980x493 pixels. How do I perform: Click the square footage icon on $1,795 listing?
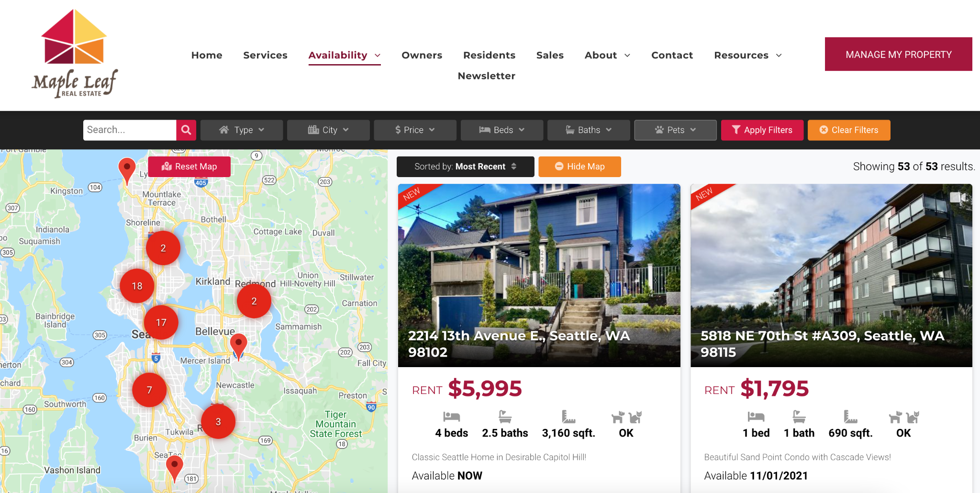point(850,417)
